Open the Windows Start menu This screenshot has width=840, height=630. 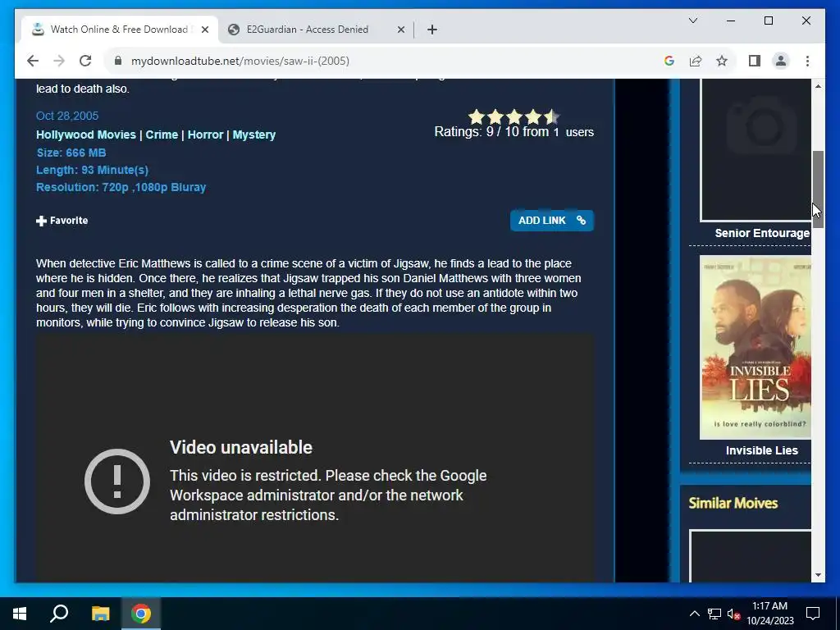point(20,614)
